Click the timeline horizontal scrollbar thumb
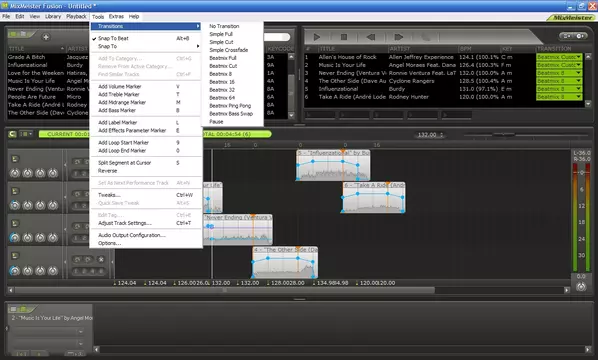 (x=225, y=290)
